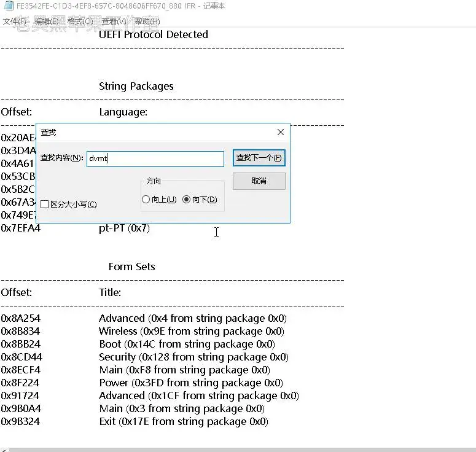The height and width of the screenshot is (452, 476).
Task: Open the 编辑(E) menu
Action: (x=47, y=21)
